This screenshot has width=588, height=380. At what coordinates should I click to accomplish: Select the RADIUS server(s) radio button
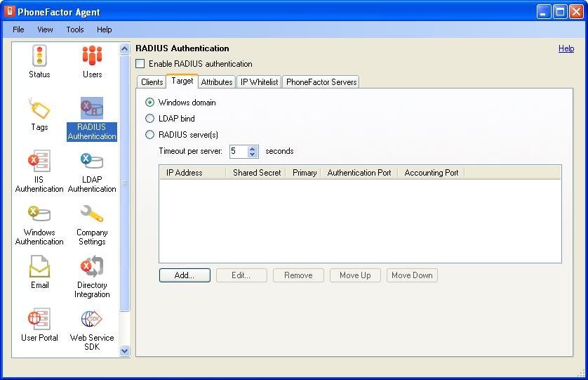click(149, 134)
